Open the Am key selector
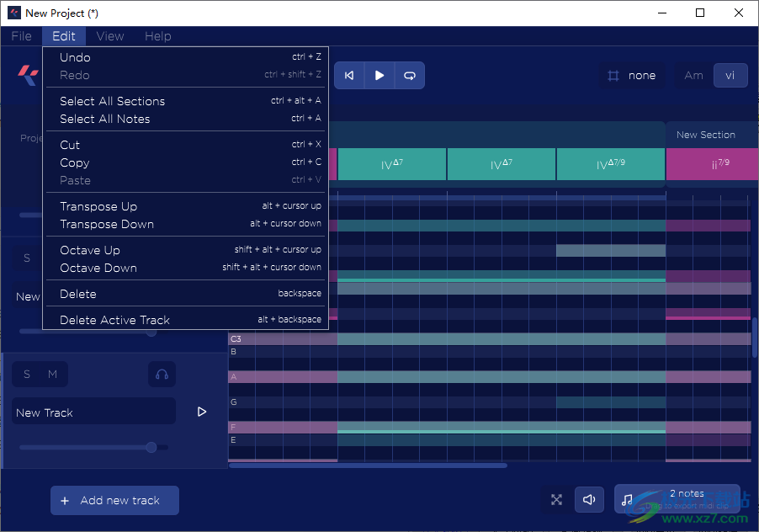Screen dimensions: 759x532 tap(693, 76)
